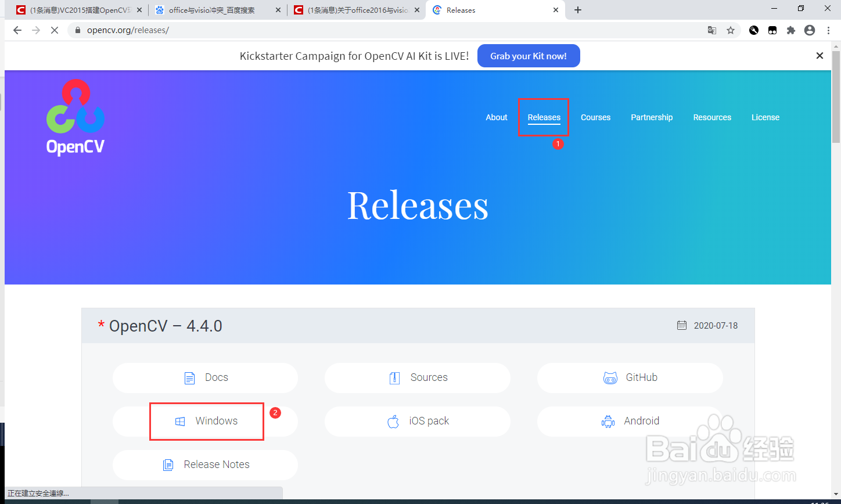This screenshot has width=841, height=504.
Task: Open the GitHub button
Action: (x=630, y=378)
